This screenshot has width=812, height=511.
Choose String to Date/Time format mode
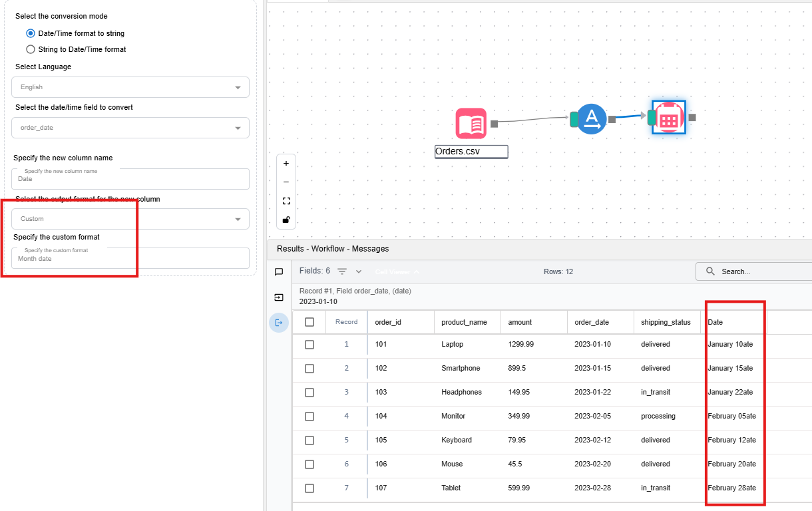pyautogui.click(x=31, y=49)
